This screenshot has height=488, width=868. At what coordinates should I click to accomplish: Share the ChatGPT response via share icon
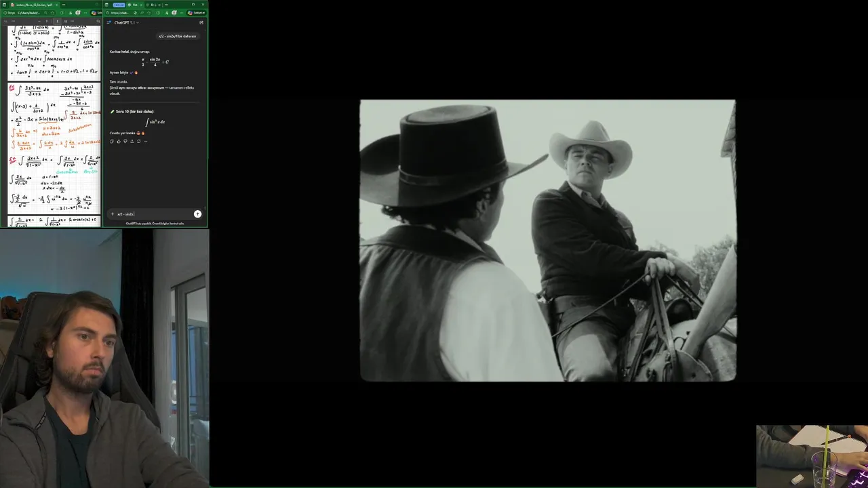(x=132, y=141)
